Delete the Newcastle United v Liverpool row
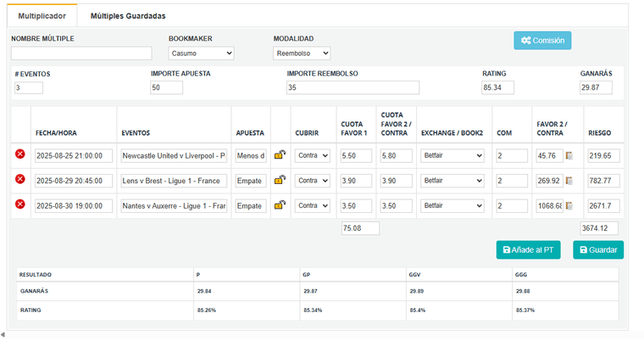The image size is (644, 341). pyautogui.click(x=20, y=155)
